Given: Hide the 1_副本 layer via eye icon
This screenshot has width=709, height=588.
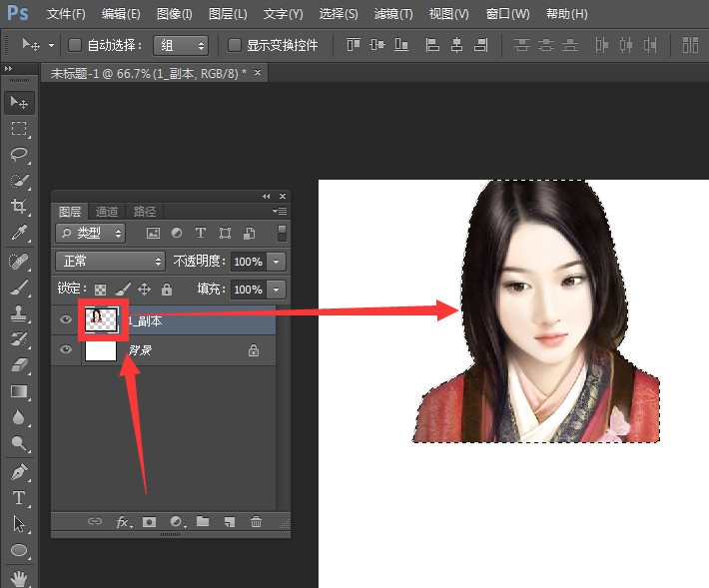Looking at the screenshot, I should [x=66, y=320].
